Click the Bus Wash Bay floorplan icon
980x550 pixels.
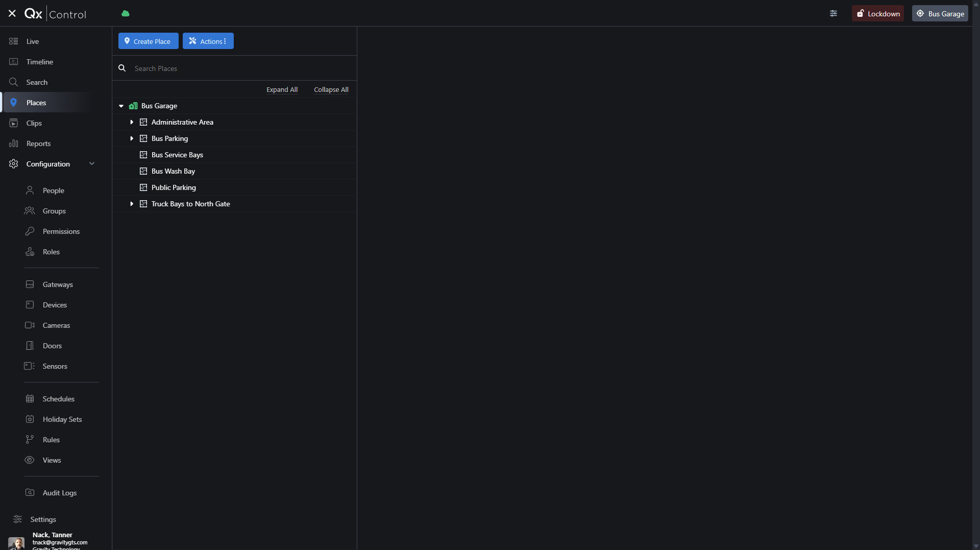click(x=143, y=171)
